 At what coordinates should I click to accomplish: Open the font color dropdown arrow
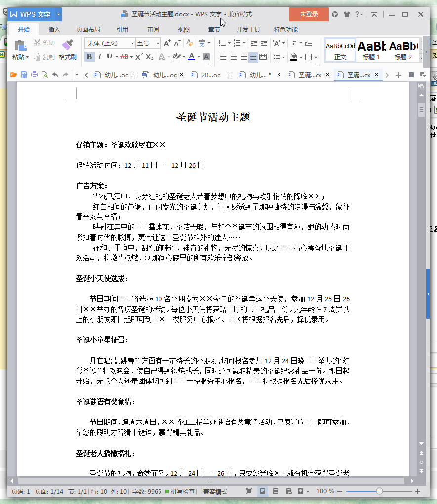point(199,57)
